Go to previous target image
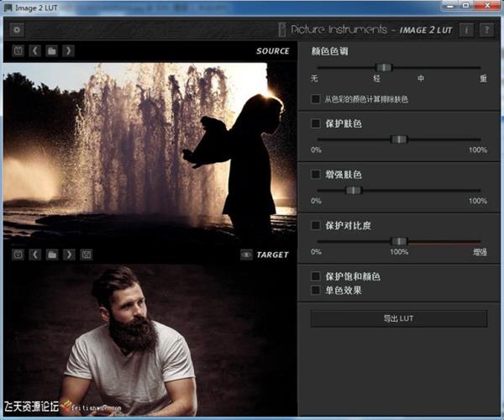Viewport: 504px width, 420px height. (x=35, y=255)
